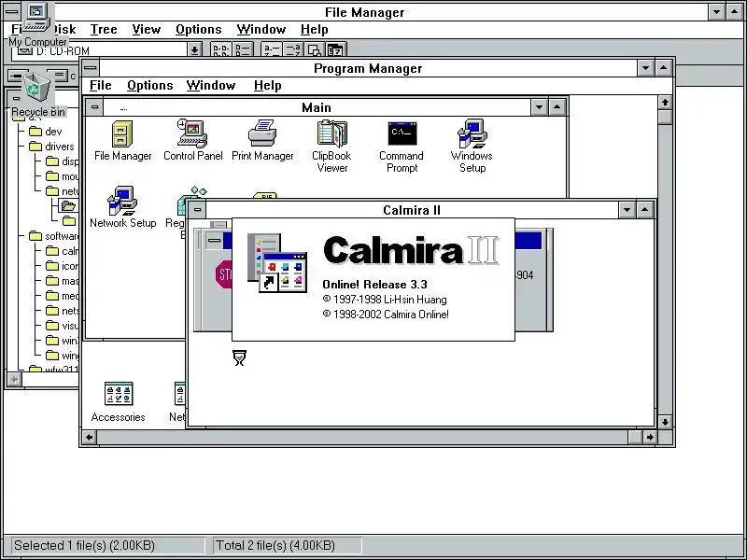Open Program Manager's Help menu
The width and height of the screenshot is (747, 560).
click(267, 86)
